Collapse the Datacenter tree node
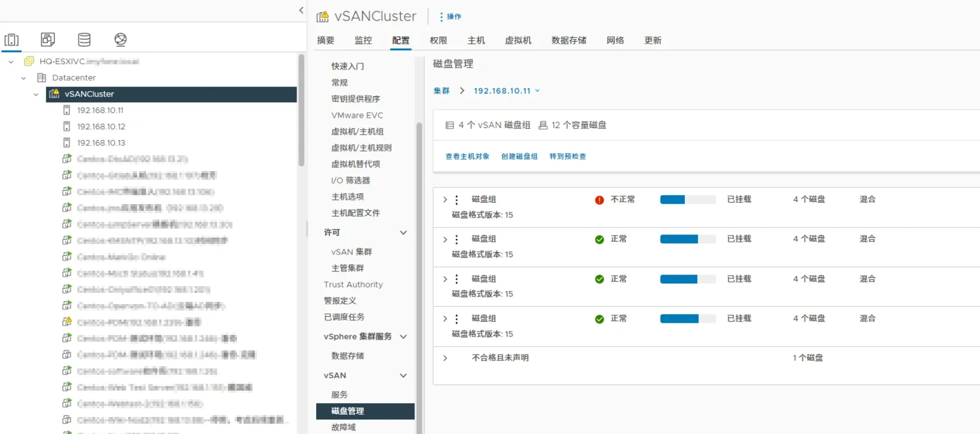Viewport: 980px width, 434px height. (x=23, y=78)
